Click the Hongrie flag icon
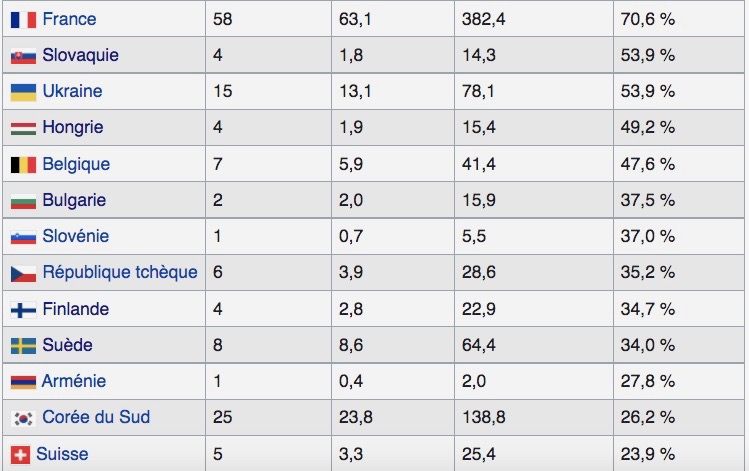The width and height of the screenshot is (749, 471). 23,128
